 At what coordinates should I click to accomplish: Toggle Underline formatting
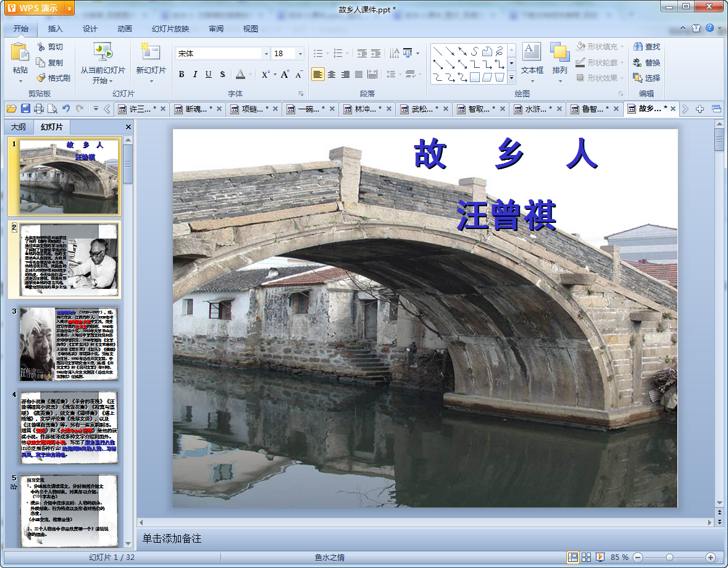[209, 74]
